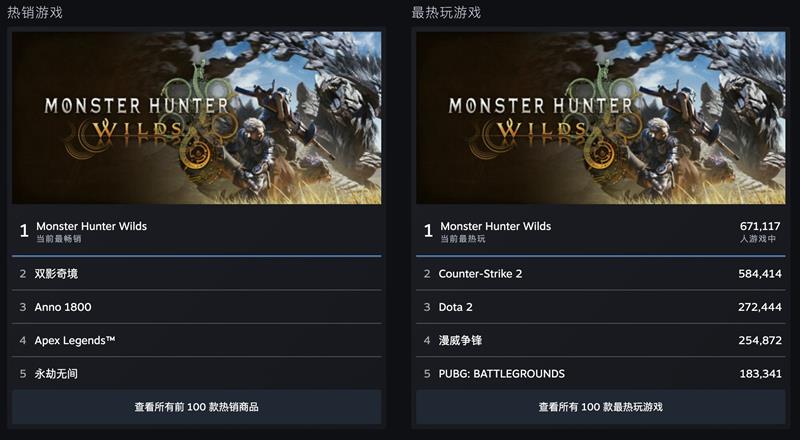This screenshot has height=440, width=800.
Task: Click the 671,117 current players count
Action: coord(760,226)
